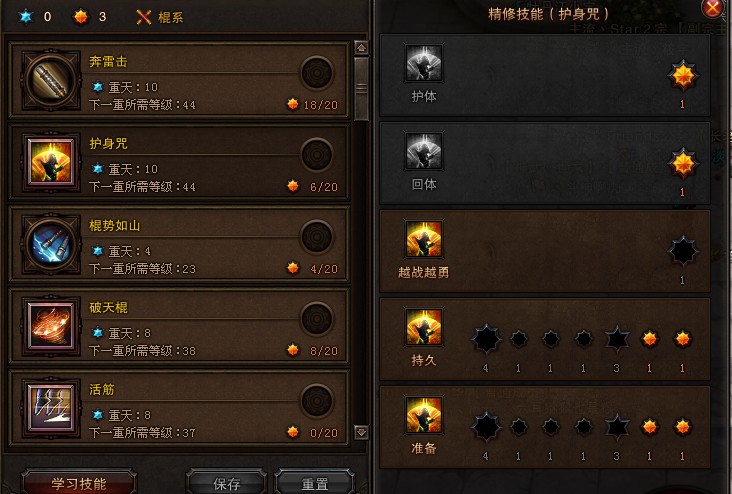Activate the dark star node for 越战越勇
The height and width of the screenshot is (494, 732).
[683, 251]
